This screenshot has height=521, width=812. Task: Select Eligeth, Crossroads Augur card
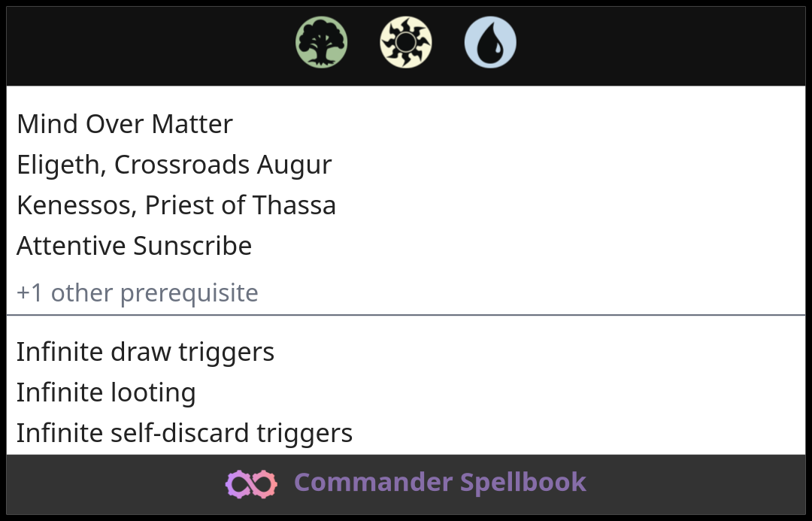click(174, 165)
